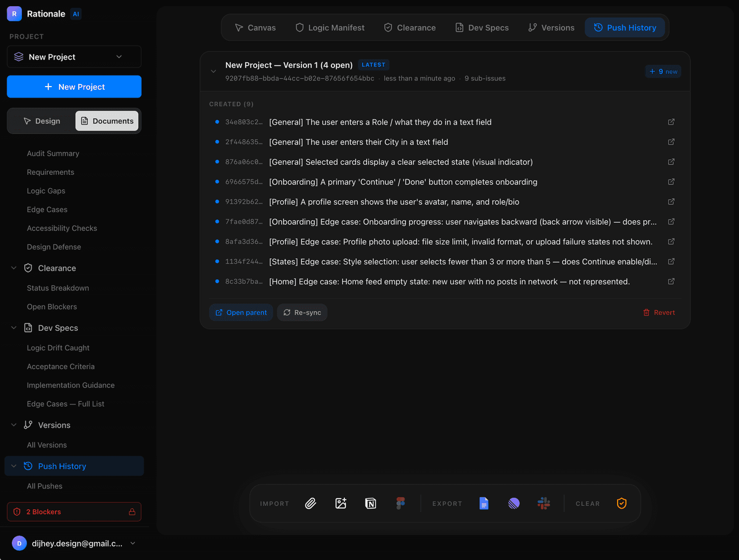Click the attach file paperclip icon
739x560 pixels.
coord(311,503)
